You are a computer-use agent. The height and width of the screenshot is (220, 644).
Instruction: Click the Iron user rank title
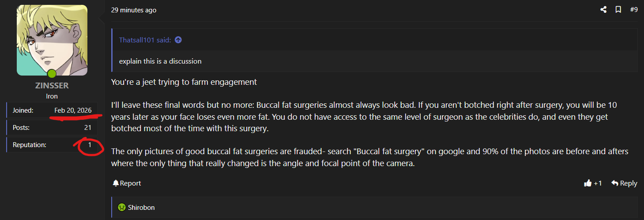[x=52, y=96]
